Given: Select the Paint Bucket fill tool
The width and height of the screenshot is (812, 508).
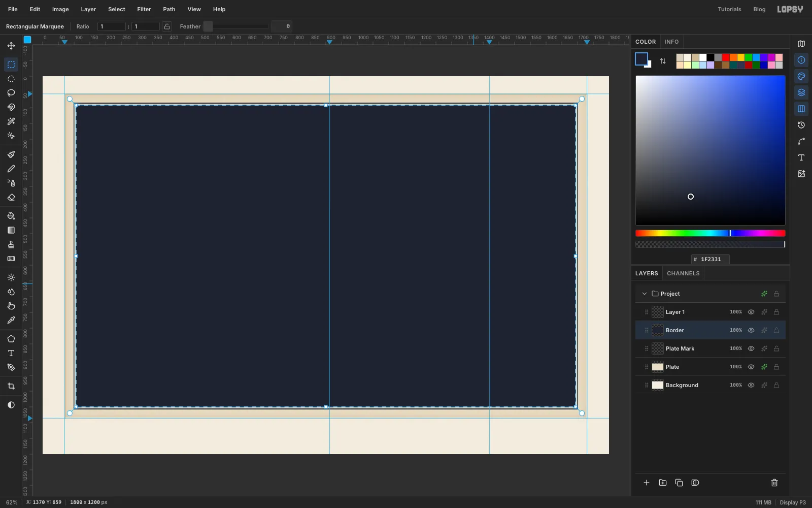Looking at the screenshot, I should click(11, 216).
